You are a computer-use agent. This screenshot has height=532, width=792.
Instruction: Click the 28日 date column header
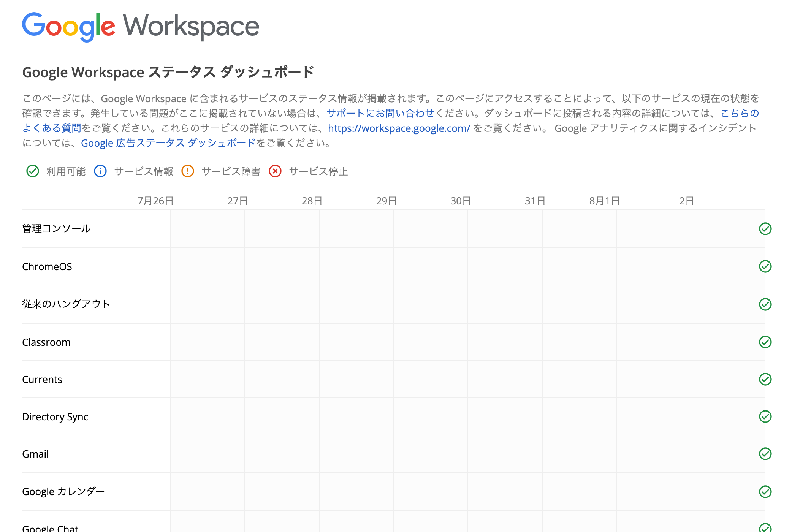(x=312, y=201)
